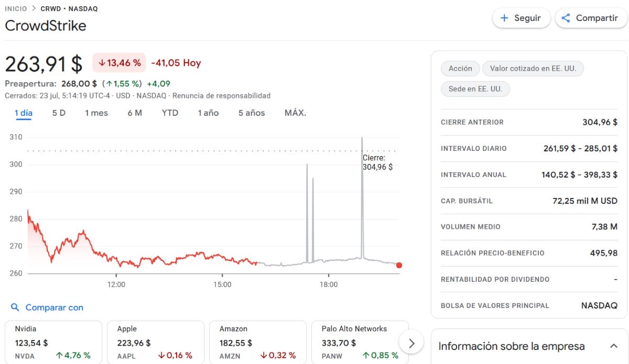
Task: Click next arrow in comparison carousel
Action: [x=412, y=343]
